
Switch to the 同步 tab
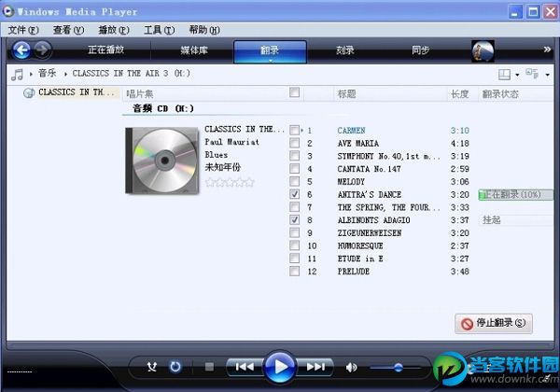[x=420, y=50]
